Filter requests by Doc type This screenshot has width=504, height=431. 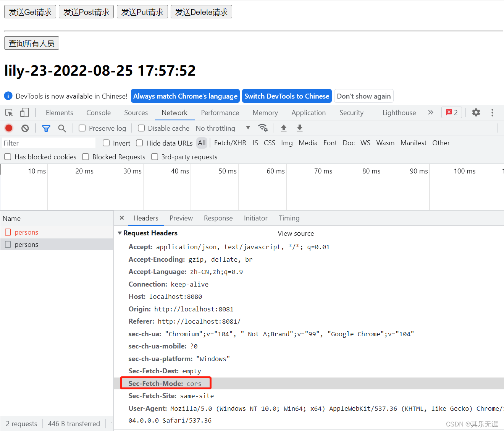click(x=349, y=143)
